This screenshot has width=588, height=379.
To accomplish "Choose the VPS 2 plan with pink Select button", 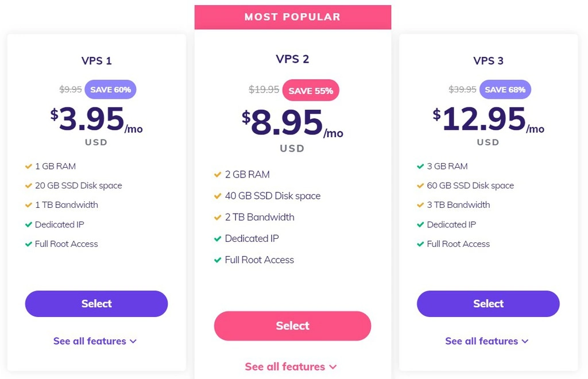I will 293,326.
